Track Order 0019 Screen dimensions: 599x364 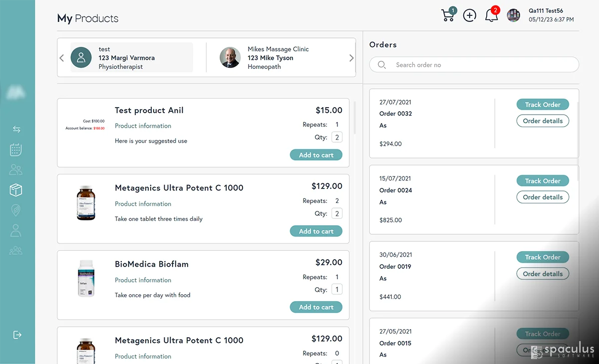pos(543,257)
